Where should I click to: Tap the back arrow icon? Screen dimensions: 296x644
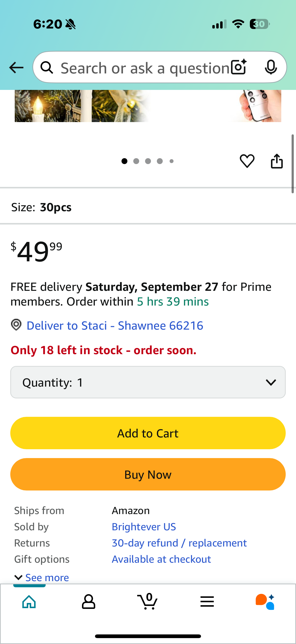pos(16,68)
